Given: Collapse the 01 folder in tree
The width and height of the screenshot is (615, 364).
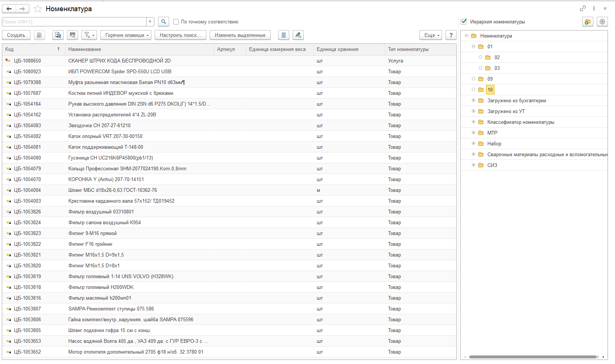Looking at the screenshot, I should pyautogui.click(x=473, y=46).
